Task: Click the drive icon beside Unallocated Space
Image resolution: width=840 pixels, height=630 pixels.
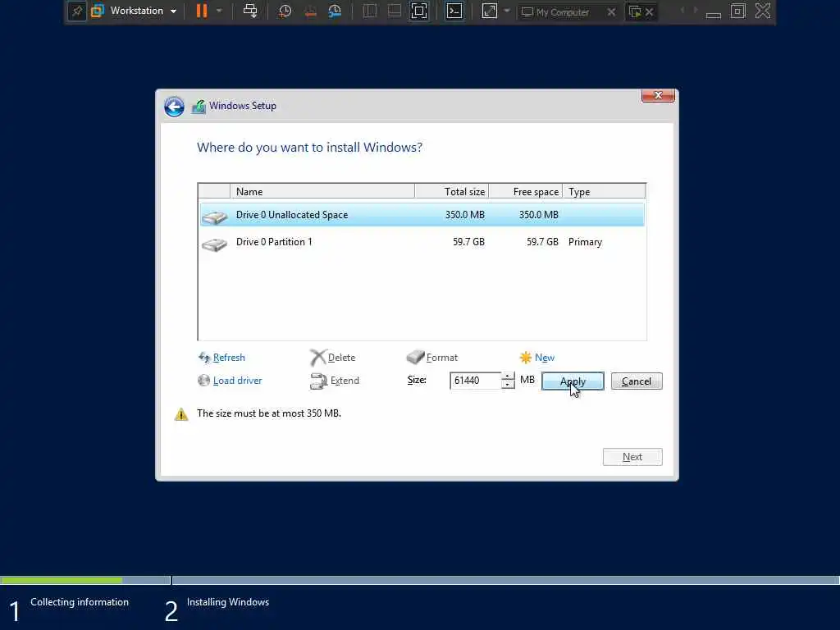Action: pos(214,217)
